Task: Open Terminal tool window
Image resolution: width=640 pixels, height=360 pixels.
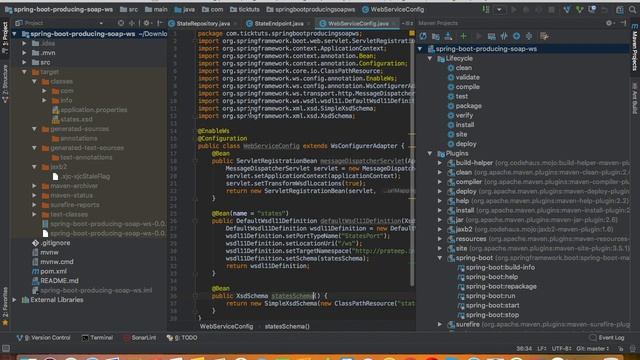Action: [x=97, y=338]
